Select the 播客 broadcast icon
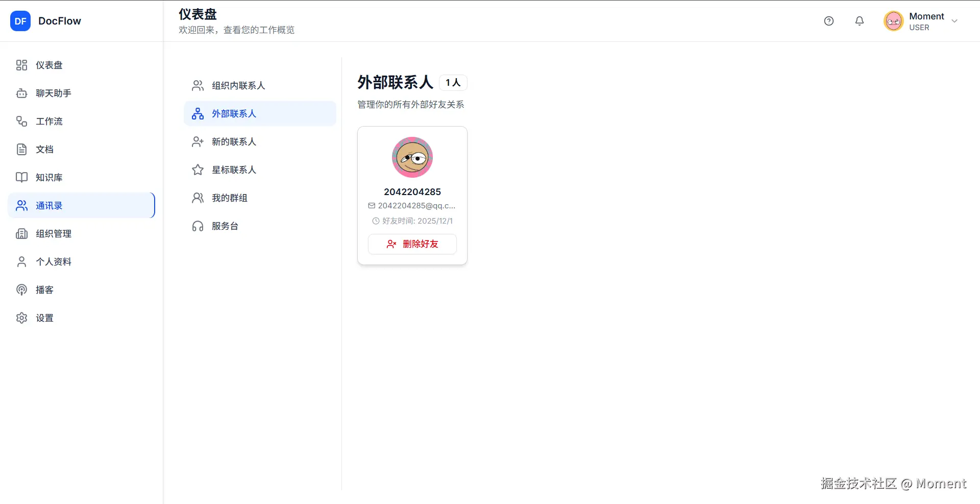The image size is (980, 504). [x=21, y=290]
